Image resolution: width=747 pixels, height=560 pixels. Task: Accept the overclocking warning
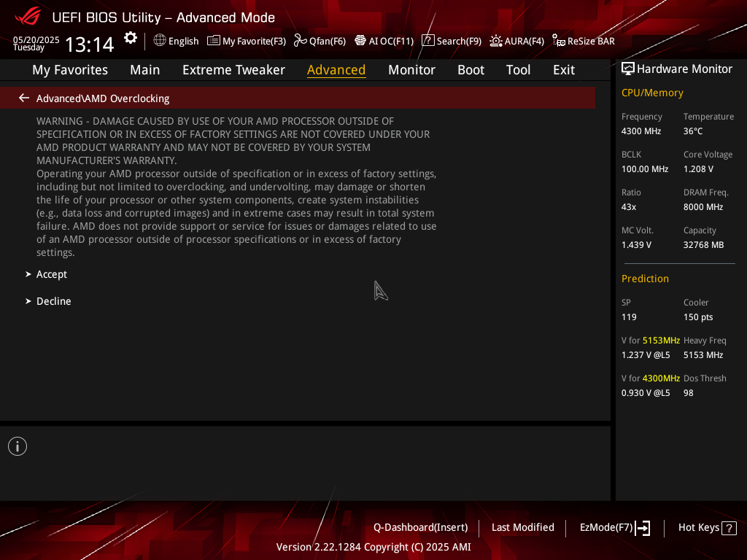tap(52, 274)
